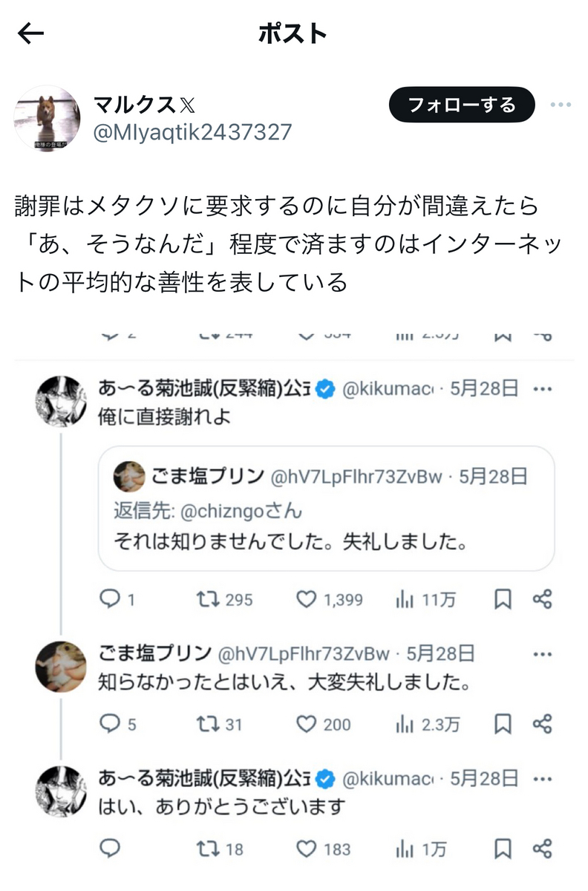588x891 pixels.
Task: Tap the フォローする button
Action: (x=462, y=105)
